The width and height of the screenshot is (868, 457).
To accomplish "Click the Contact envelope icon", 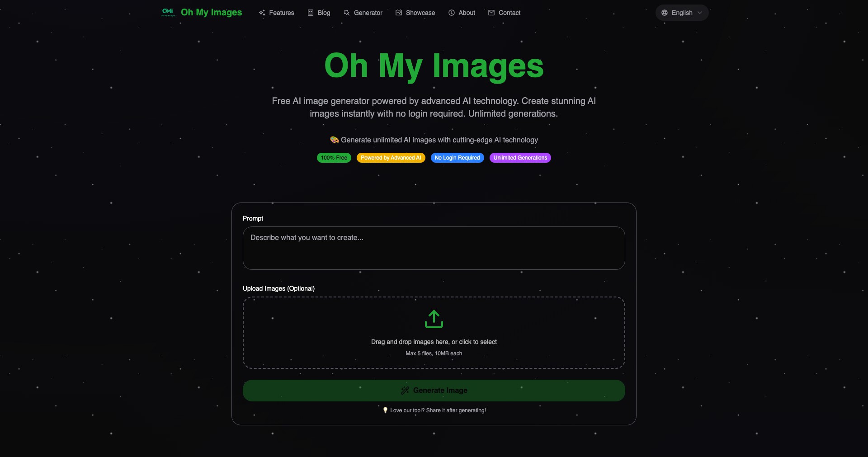I will click(x=491, y=13).
